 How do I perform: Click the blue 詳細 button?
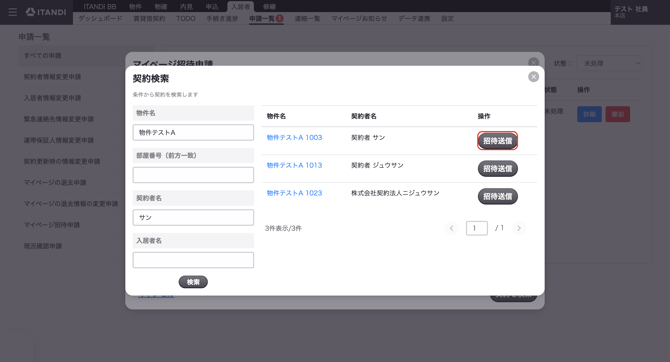[x=589, y=114]
